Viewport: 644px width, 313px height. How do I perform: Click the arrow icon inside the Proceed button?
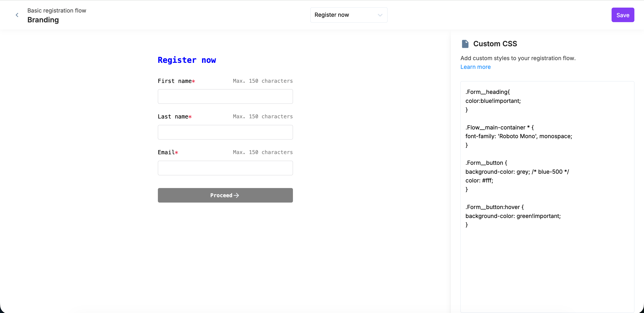(236, 195)
